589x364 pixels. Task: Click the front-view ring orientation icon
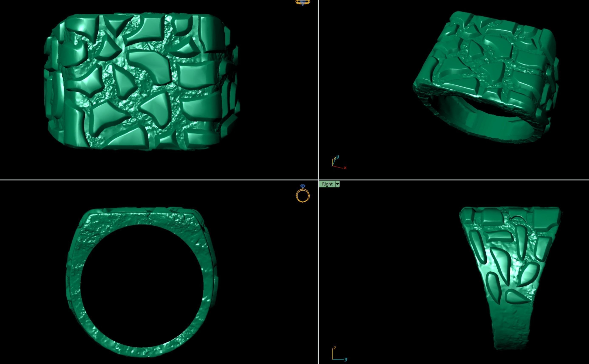tap(303, 194)
